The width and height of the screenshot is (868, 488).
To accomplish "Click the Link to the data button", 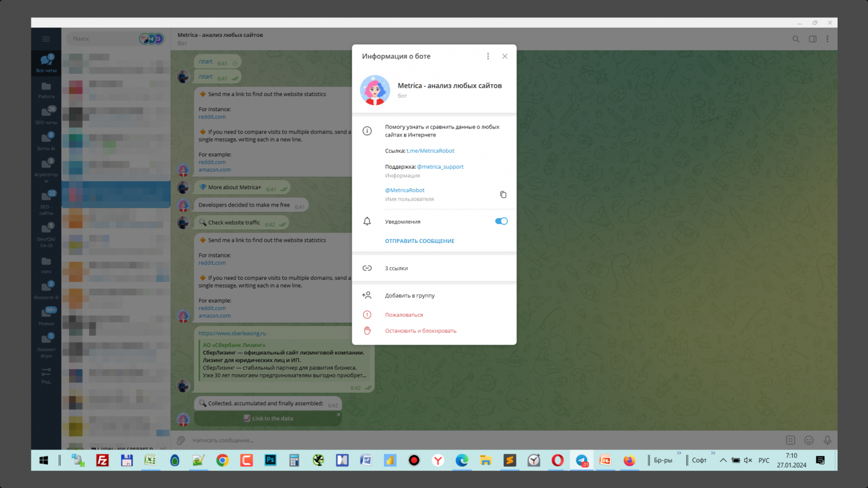I will click(268, 419).
